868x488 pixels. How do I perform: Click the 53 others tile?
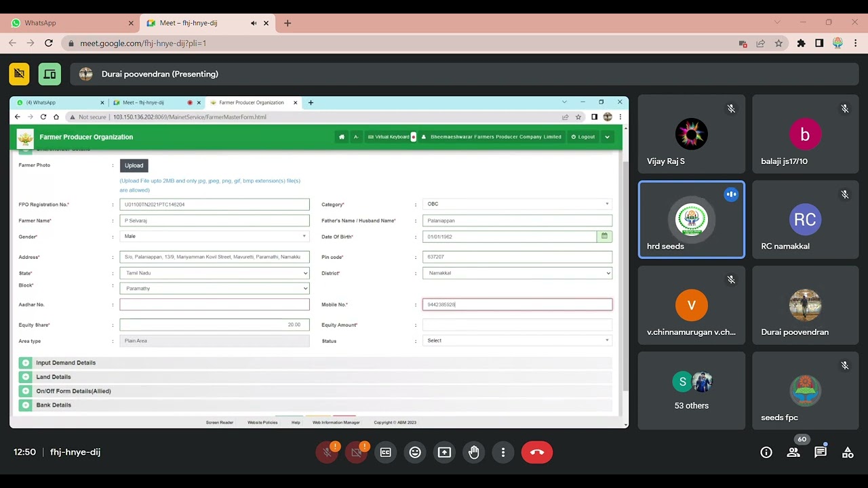tap(692, 391)
